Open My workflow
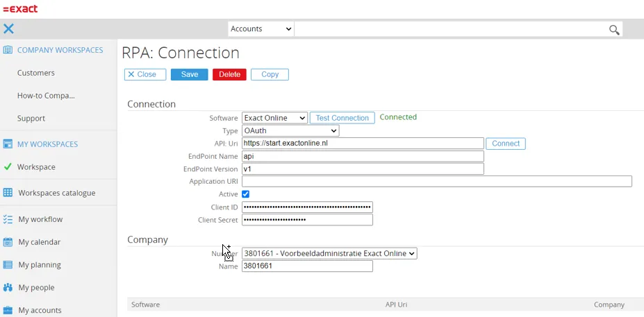The width and height of the screenshot is (644, 317). (x=40, y=219)
